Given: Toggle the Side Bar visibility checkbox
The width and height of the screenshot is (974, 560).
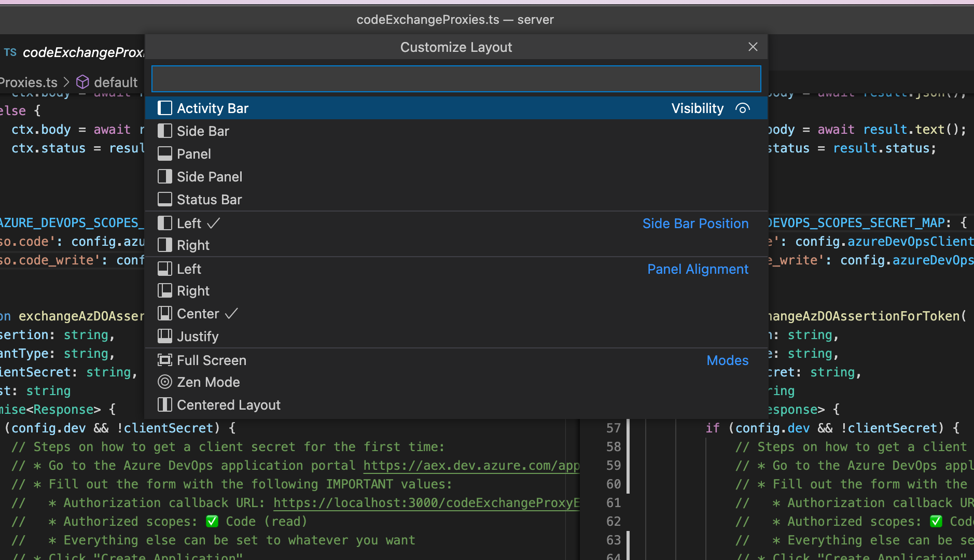Looking at the screenshot, I should [165, 131].
